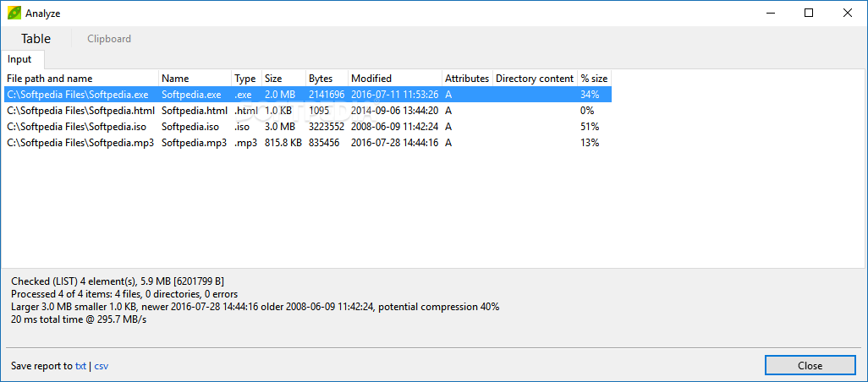The width and height of the screenshot is (868, 382).
Task: Click the 20 ms total time line
Action: 79,319
